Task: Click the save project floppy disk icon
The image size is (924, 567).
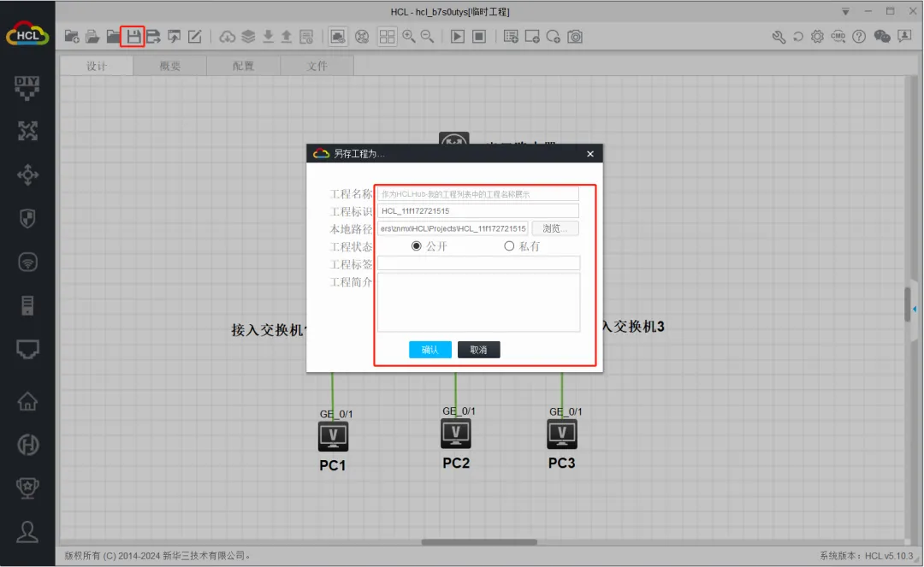Action: [x=133, y=37]
